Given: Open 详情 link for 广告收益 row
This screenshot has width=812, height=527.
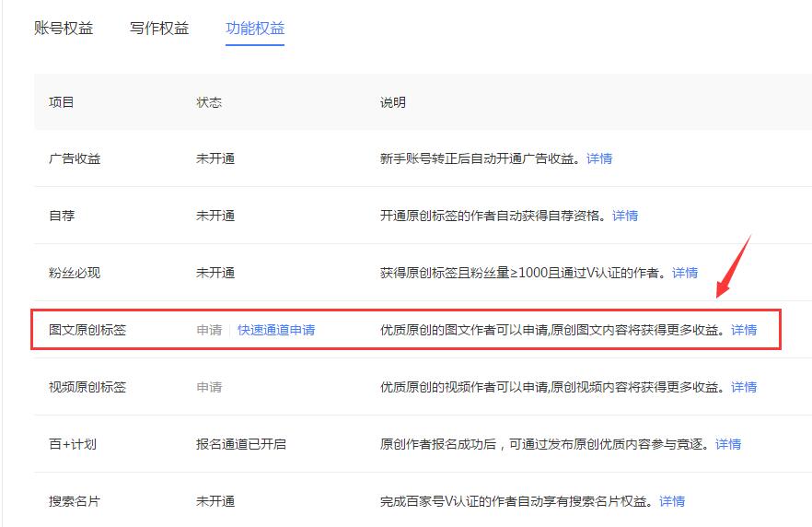Looking at the screenshot, I should pyautogui.click(x=599, y=158).
